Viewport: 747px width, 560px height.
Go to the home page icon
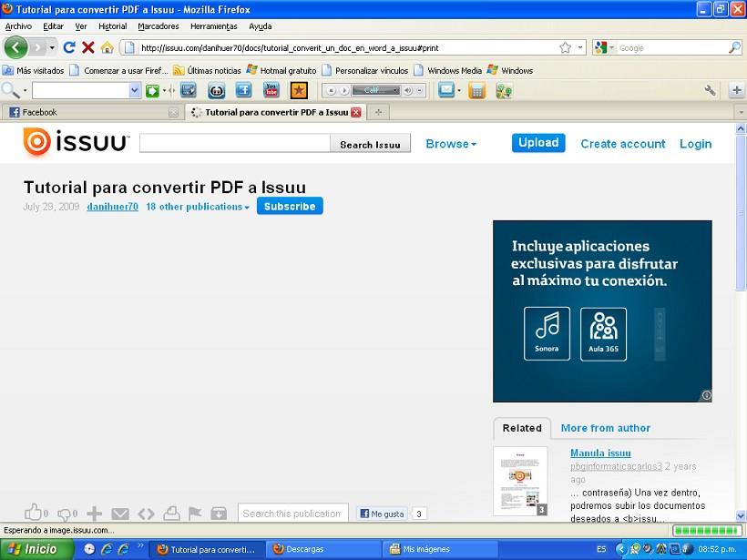click(x=107, y=47)
